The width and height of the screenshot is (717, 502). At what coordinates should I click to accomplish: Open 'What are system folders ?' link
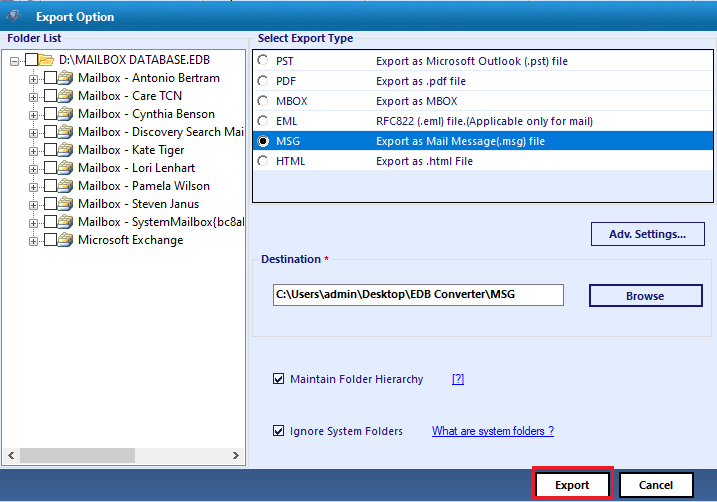point(492,431)
